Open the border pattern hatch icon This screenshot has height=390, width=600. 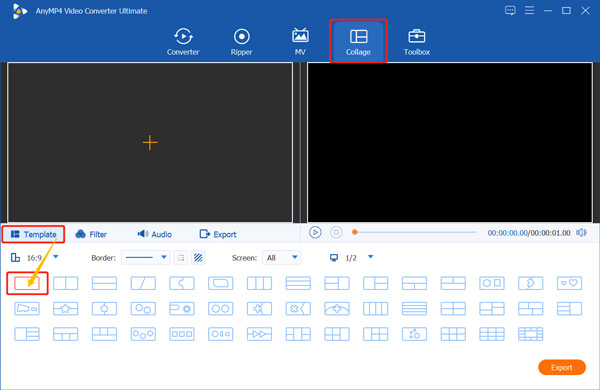tap(198, 258)
